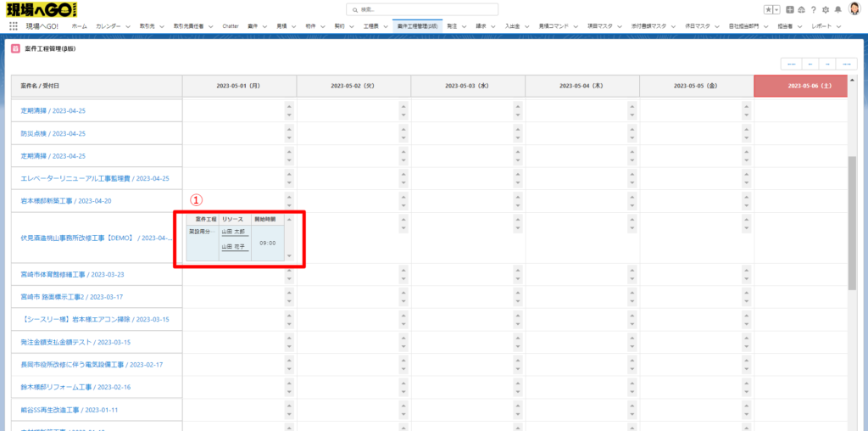Open 宮崎市 路面標示工事2 link
This screenshot has height=431, width=868.
click(x=71, y=297)
